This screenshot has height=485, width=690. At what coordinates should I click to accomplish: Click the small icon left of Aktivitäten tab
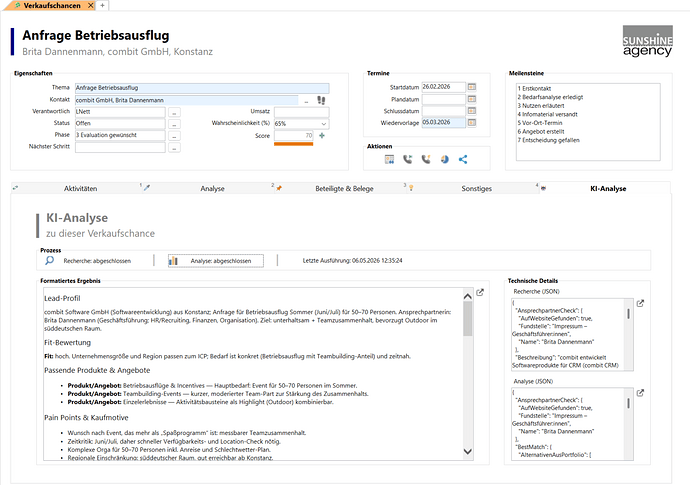[15, 188]
